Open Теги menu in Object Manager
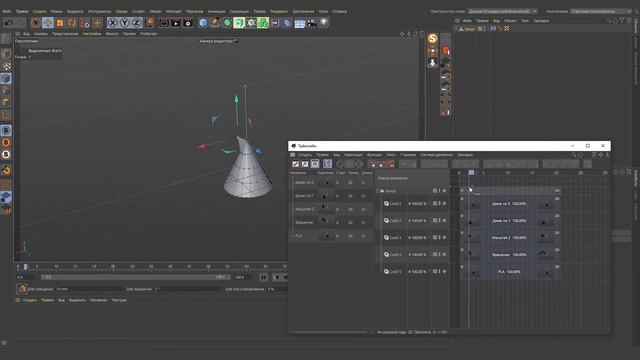Image resolution: width=640 pixels, height=360 pixels. click(x=525, y=20)
